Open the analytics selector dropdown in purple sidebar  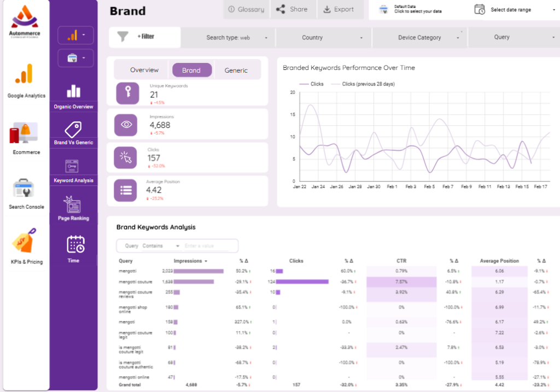pos(75,35)
